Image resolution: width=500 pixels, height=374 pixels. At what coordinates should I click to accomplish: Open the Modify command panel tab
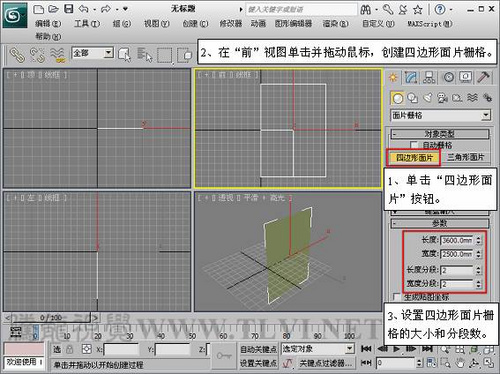tap(411, 77)
